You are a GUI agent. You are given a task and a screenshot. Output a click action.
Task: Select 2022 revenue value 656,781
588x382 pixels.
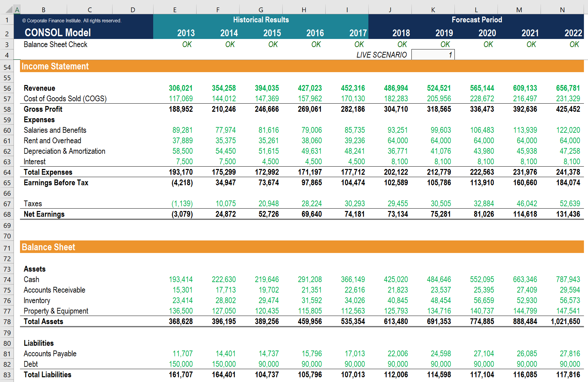[568, 88]
